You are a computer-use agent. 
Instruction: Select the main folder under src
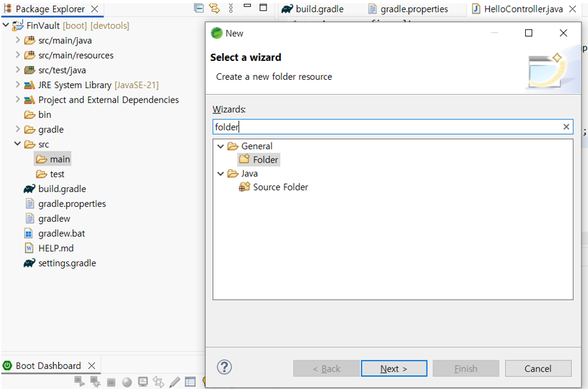coord(53,159)
